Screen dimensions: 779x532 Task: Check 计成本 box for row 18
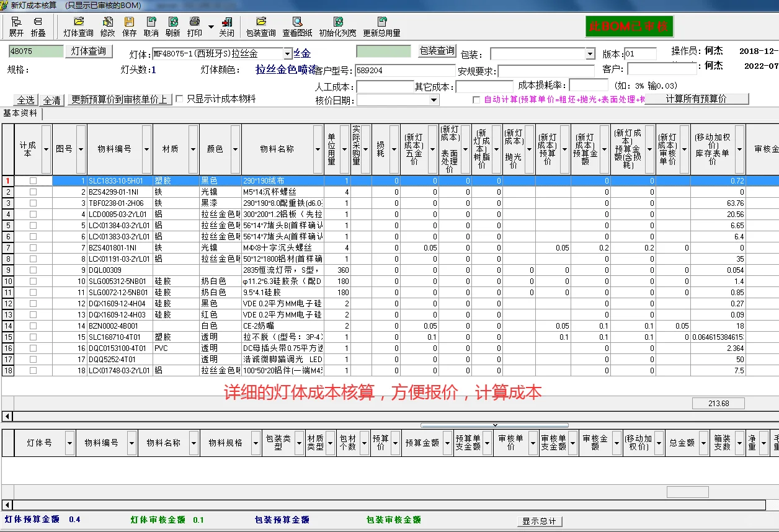33,370
